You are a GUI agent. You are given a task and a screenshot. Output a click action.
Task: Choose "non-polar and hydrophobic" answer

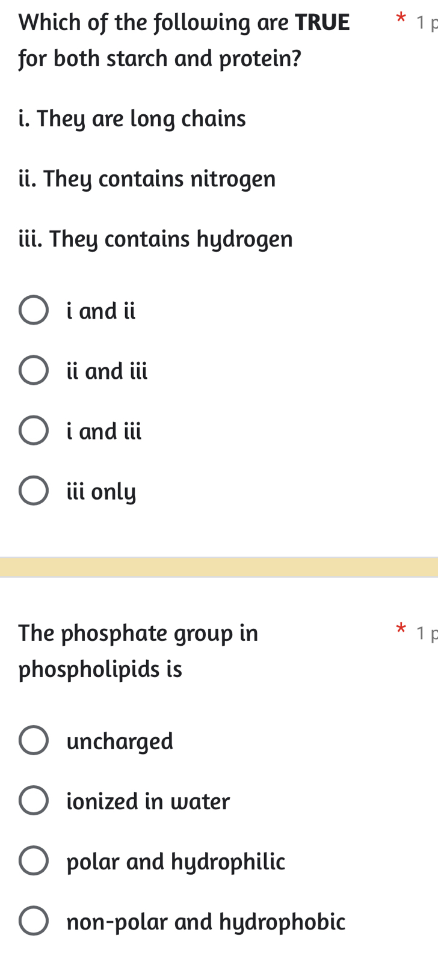34,920
